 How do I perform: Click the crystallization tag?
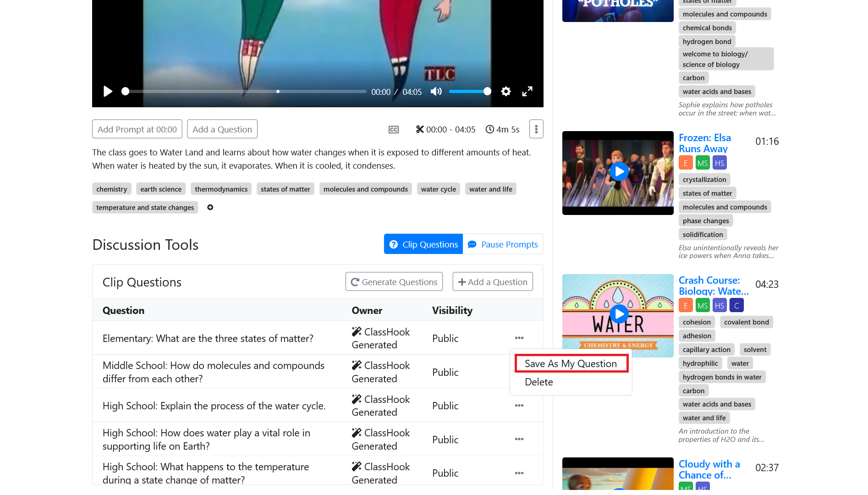704,179
